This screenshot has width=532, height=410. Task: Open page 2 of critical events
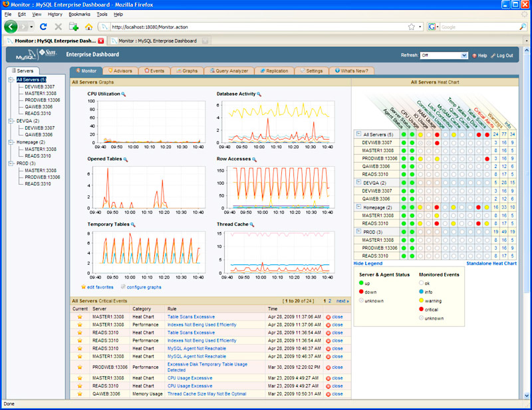point(330,301)
